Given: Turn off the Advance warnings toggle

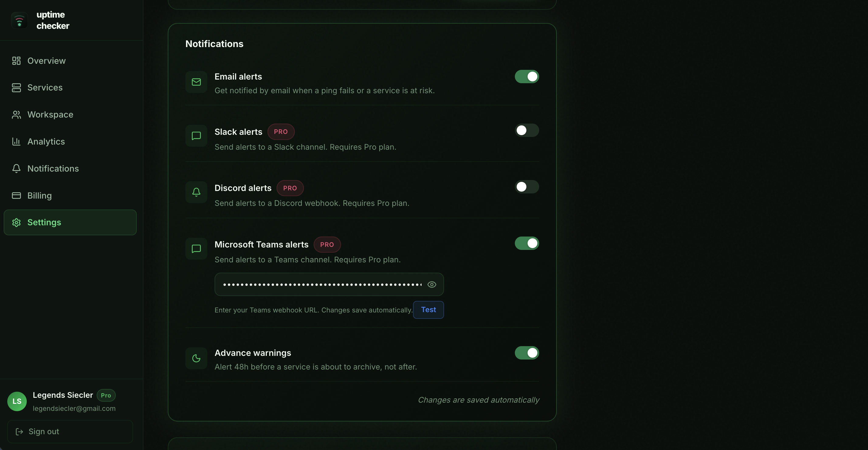Looking at the screenshot, I should click(527, 353).
